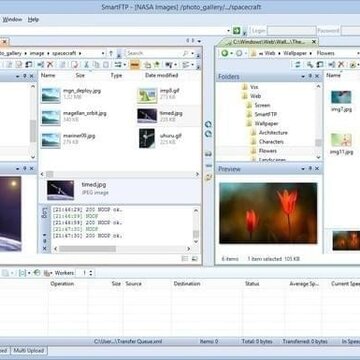This screenshot has width=360, height=360.
Task: Click the refresh icon in local toolbar
Action: [x=298, y=65]
